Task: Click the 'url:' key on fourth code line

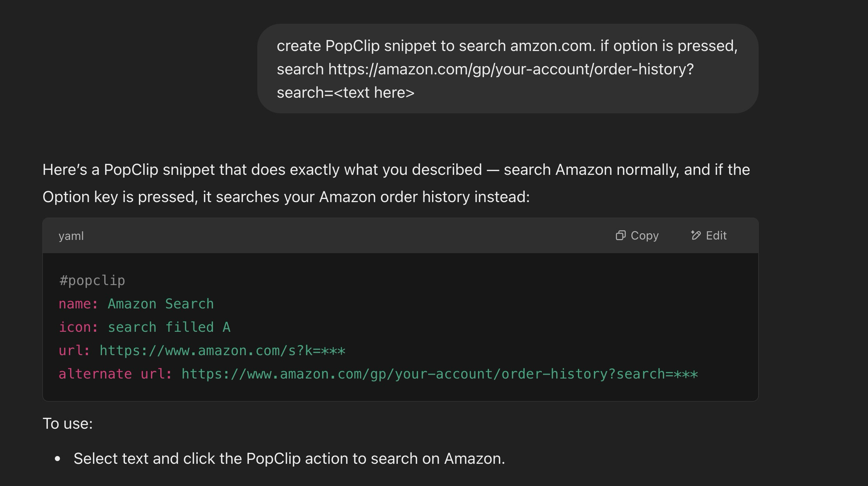Action: pyautogui.click(x=74, y=350)
